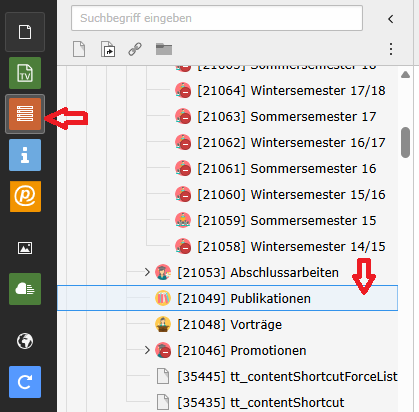Viewport: 419px width, 412px height.
Task: Open the globe module icon
Action: [25, 341]
